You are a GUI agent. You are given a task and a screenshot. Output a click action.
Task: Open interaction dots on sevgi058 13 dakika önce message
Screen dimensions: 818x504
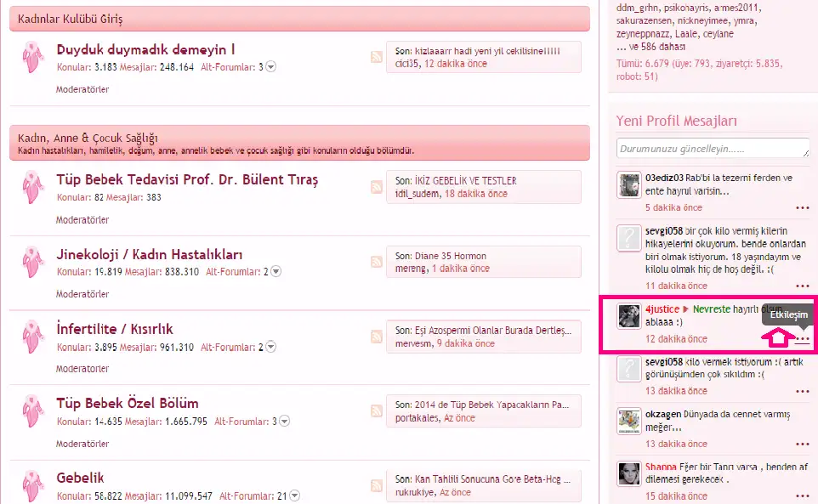pyautogui.click(x=803, y=392)
